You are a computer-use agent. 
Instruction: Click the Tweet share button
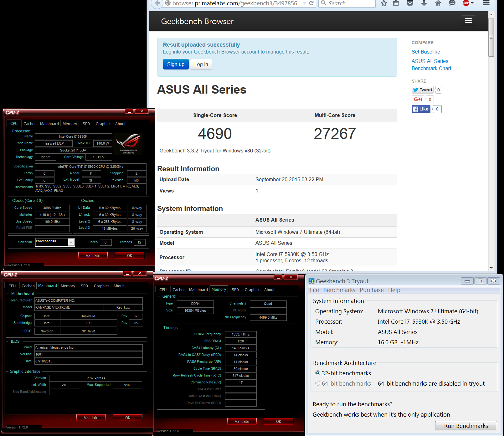(423, 90)
